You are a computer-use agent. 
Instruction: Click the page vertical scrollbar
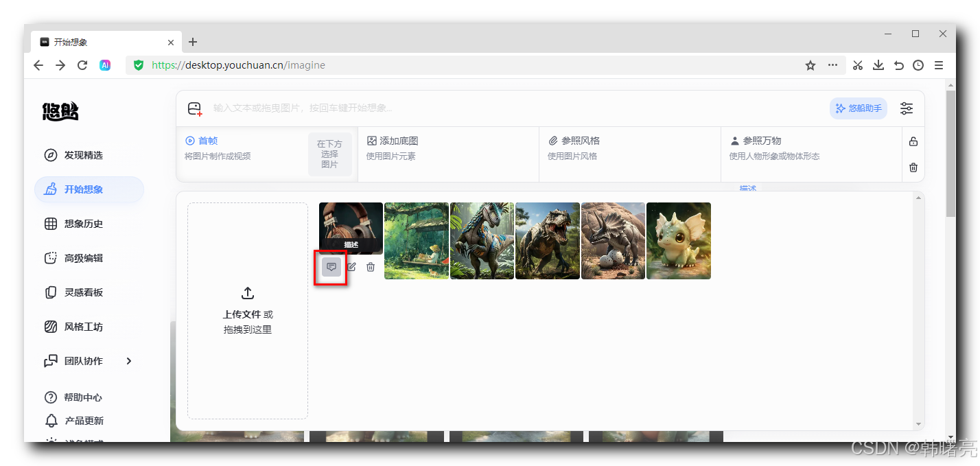click(x=950, y=154)
